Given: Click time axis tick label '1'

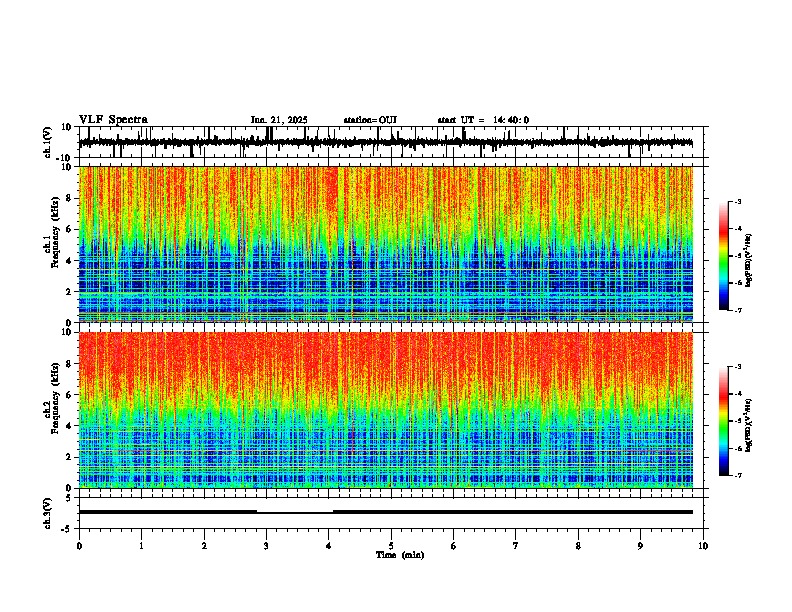Looking at the screenshot, I should (142, 546).
